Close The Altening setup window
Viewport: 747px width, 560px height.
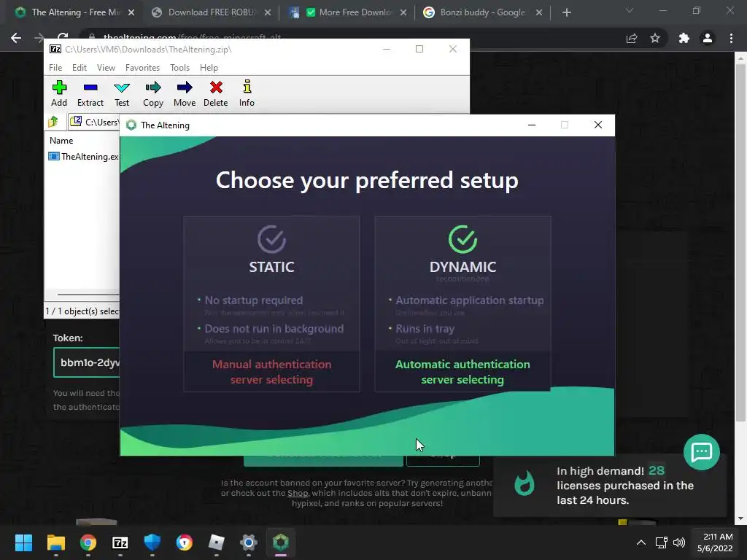click(598, 125)
